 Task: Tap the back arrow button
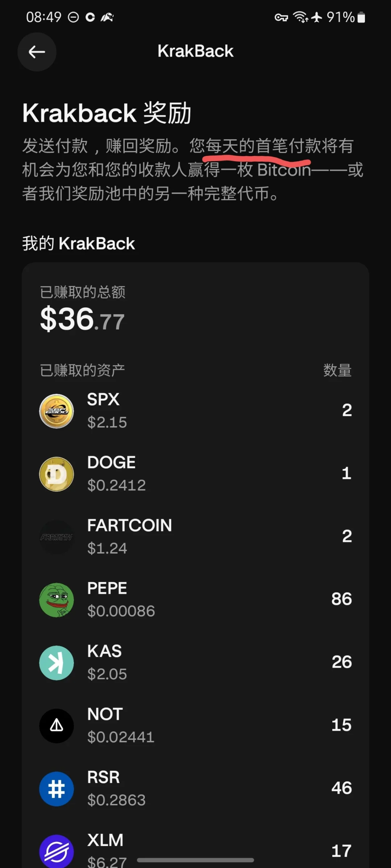37,52
